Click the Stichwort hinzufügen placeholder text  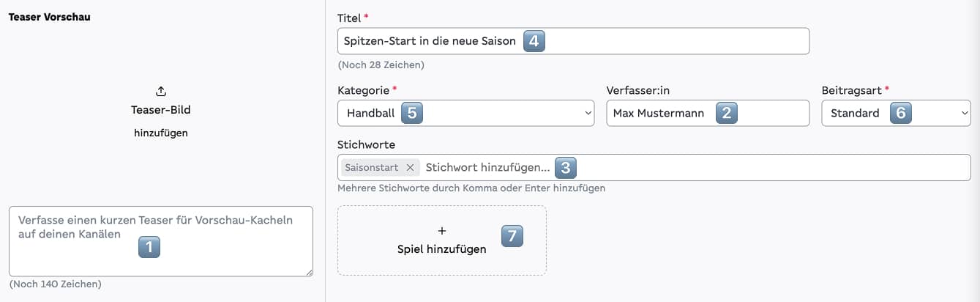tap(487, 168)
